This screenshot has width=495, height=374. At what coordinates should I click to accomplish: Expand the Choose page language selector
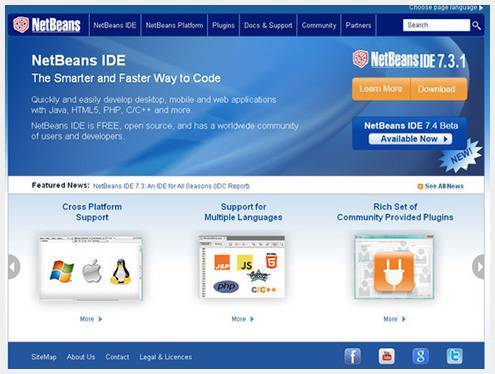(446, 8)
